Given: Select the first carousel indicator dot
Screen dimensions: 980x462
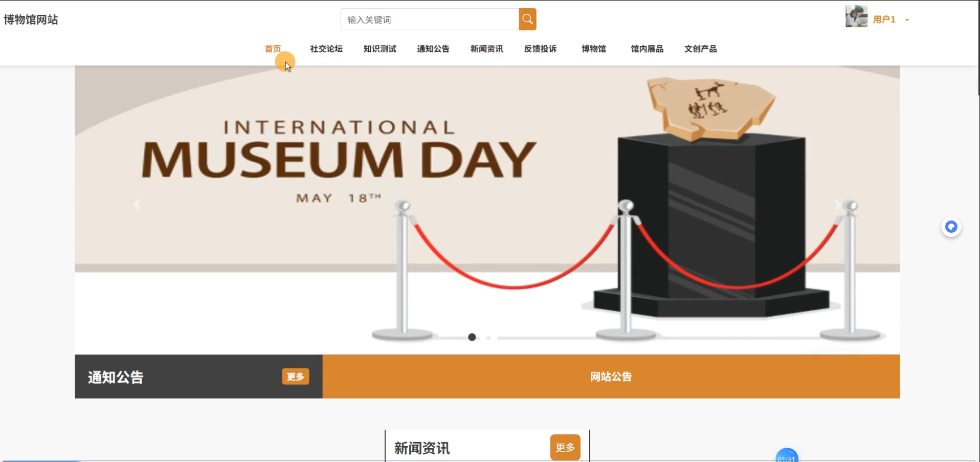Looking at the screenshot, I should pos(472,337).
